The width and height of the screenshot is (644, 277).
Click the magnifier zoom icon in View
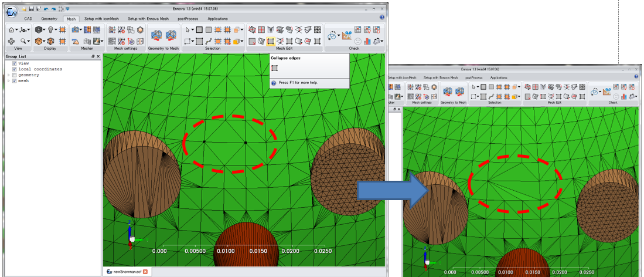click(x=22, y=41)
